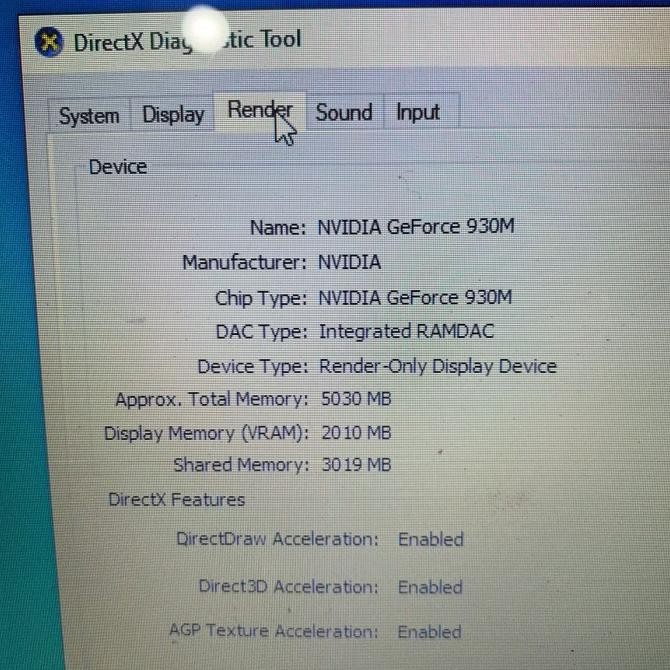Screen dimensions: 670x670
Task: Click the Name: label
Action: pos(278,228)
